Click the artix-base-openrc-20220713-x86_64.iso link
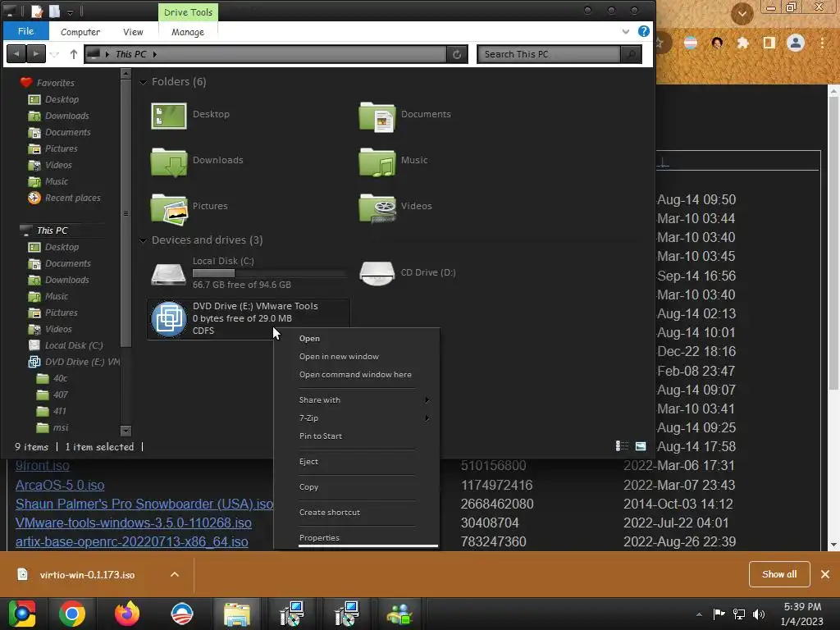Screen dimensions: 840x630 tap(132, 541)
